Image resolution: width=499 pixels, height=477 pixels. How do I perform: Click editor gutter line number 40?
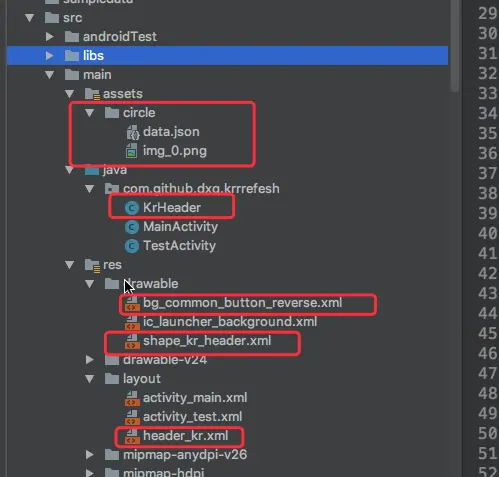(x=488, y=233)
